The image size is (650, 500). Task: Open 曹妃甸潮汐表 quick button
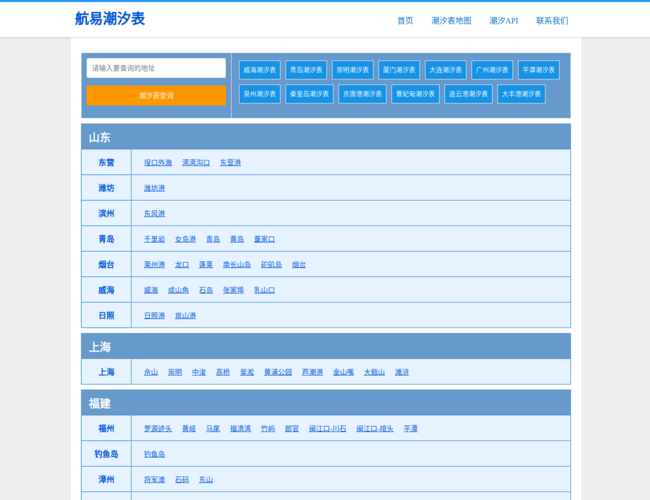click(415, 94)
